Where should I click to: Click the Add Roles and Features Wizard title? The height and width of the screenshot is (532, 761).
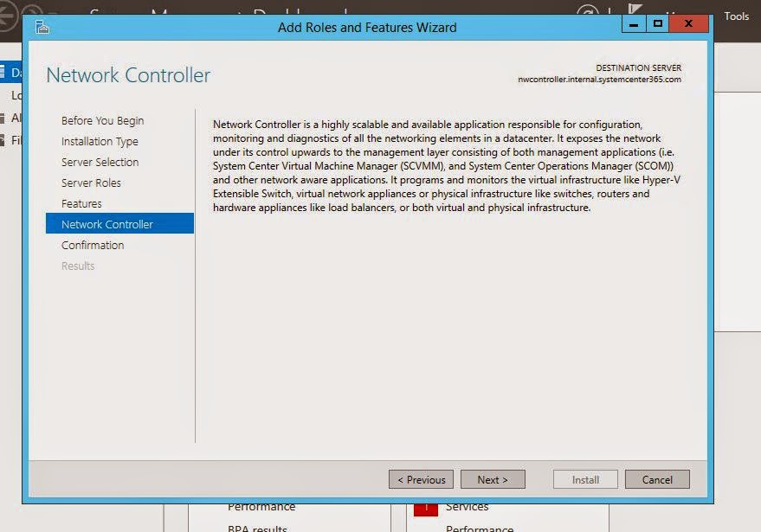coord(367,28)
